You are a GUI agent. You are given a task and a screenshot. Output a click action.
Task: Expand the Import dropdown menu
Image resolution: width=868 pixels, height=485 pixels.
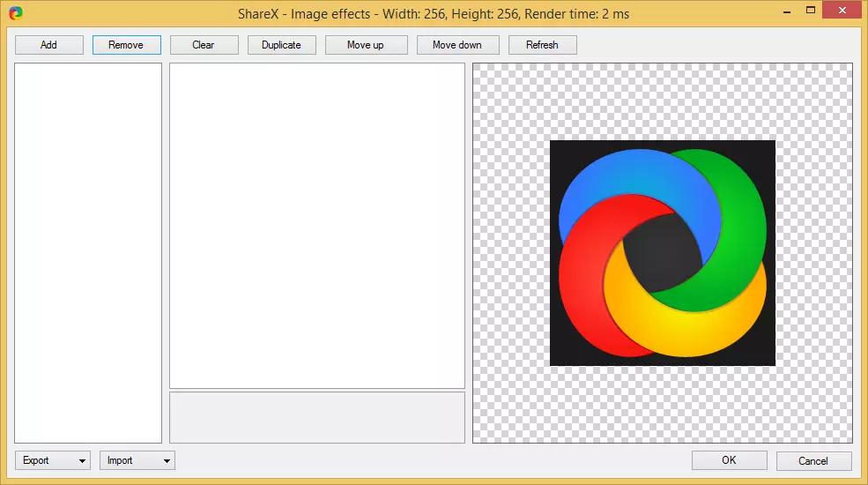[137, 460]
